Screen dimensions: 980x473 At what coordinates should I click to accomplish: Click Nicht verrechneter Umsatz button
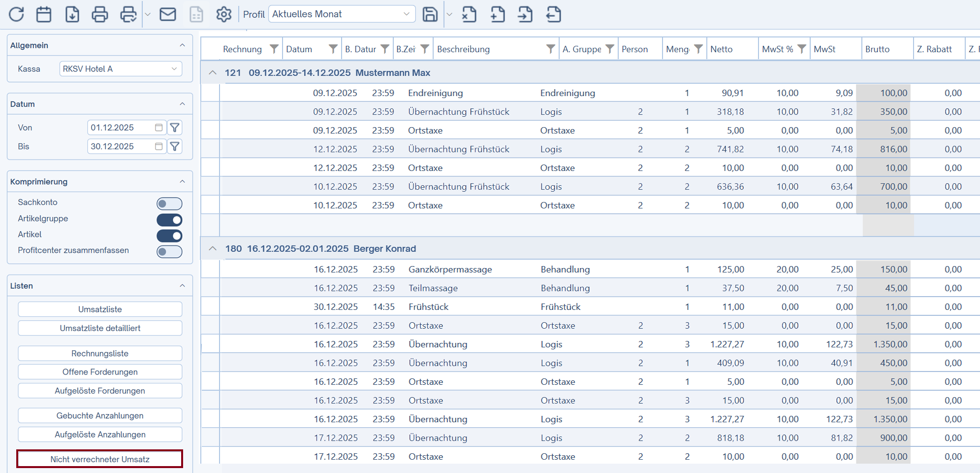(100, 459)
